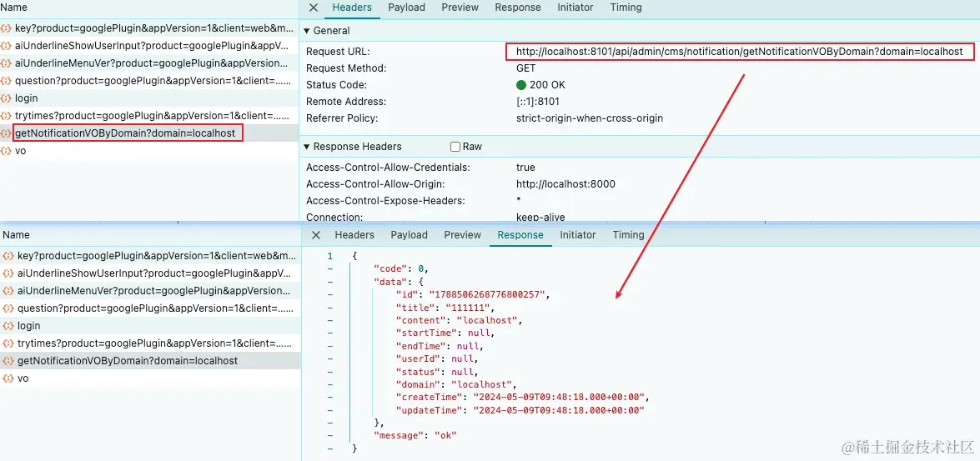Click the JSON icon beside lower vo request
Screen dimensions: 980x461
[8, 378]
